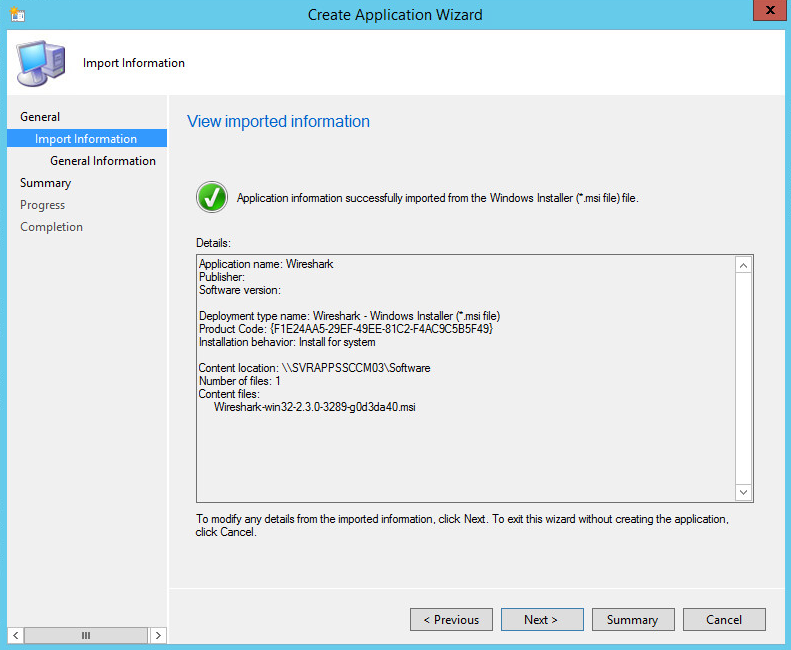Click the successfully imported message text
791x650 pixels.
point(437,198)
